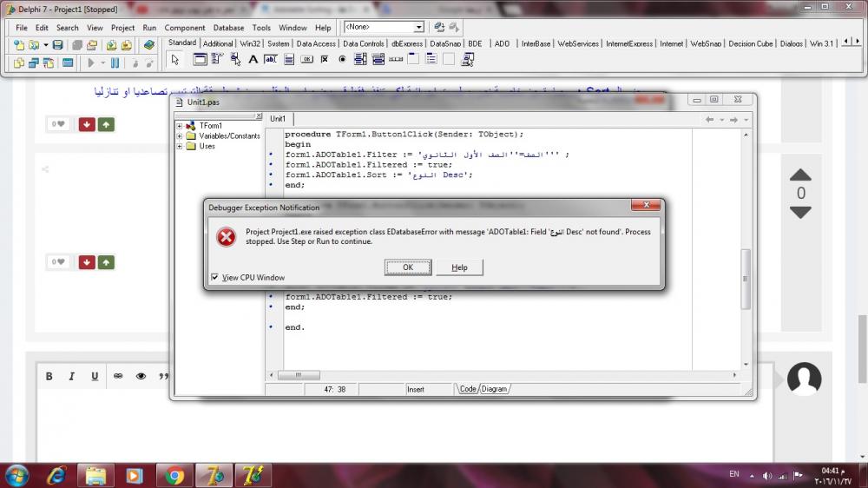Open the Run menu
The height and width of the screenshot is (488, 868).
(x=149, y=28)
